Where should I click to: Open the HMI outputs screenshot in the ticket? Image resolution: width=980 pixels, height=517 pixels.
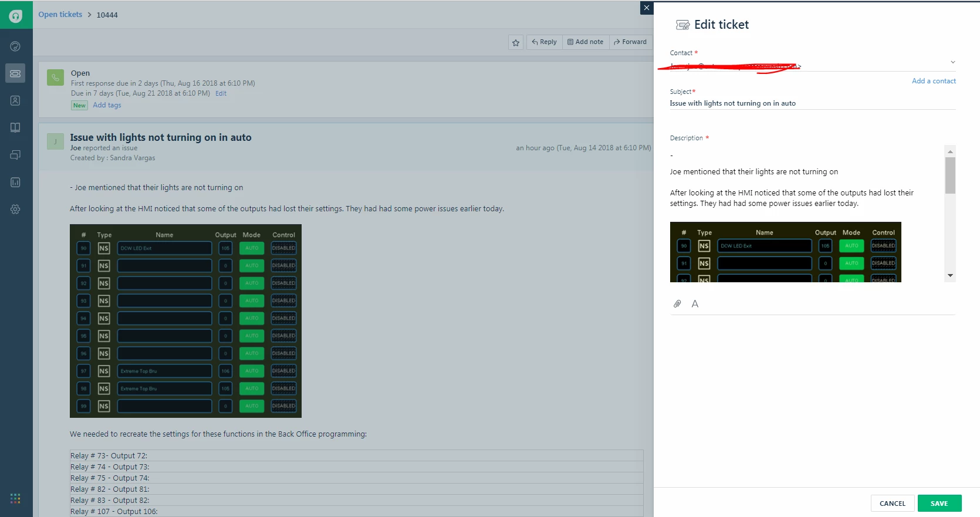(185, 321)
